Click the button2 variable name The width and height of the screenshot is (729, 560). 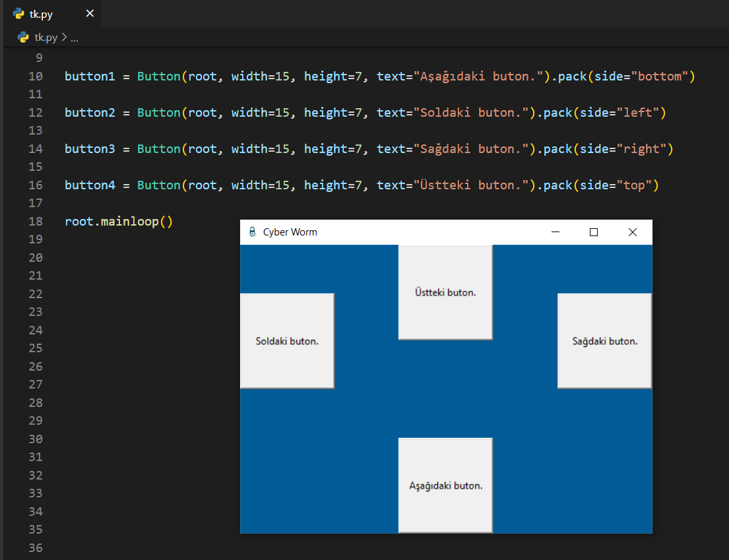90,113
